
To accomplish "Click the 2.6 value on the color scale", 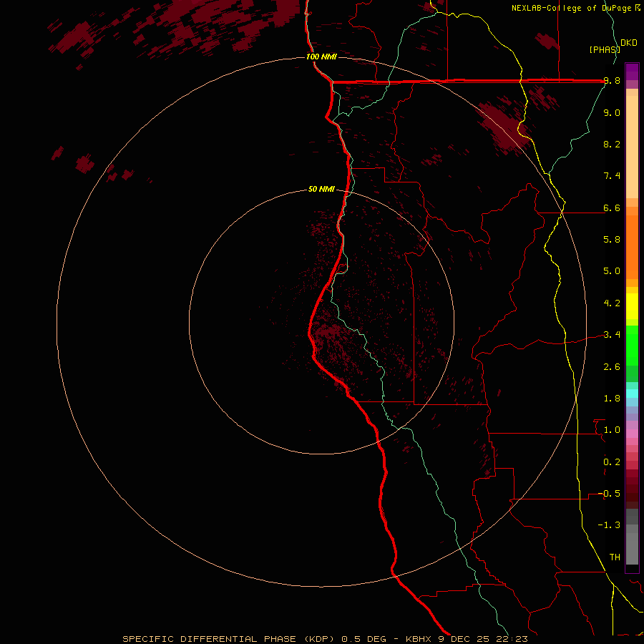I will pos(612,367).
